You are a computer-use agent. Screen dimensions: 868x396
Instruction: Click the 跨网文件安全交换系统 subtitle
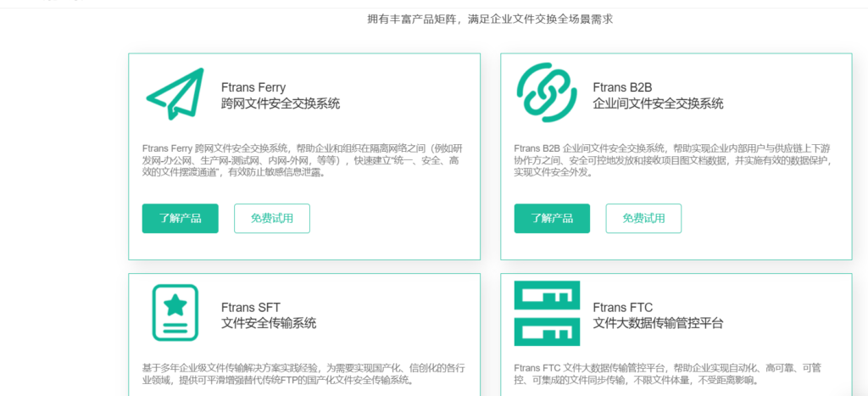[x=280, y=103]
